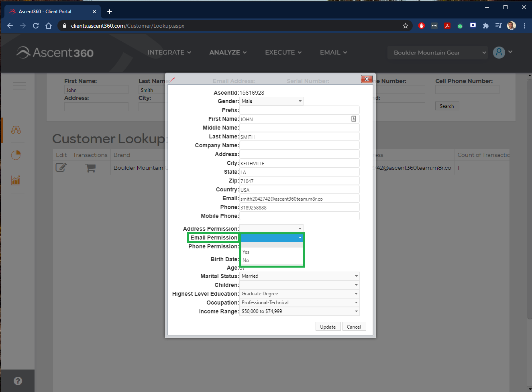Click the Cancel button

tap(354, 327)
